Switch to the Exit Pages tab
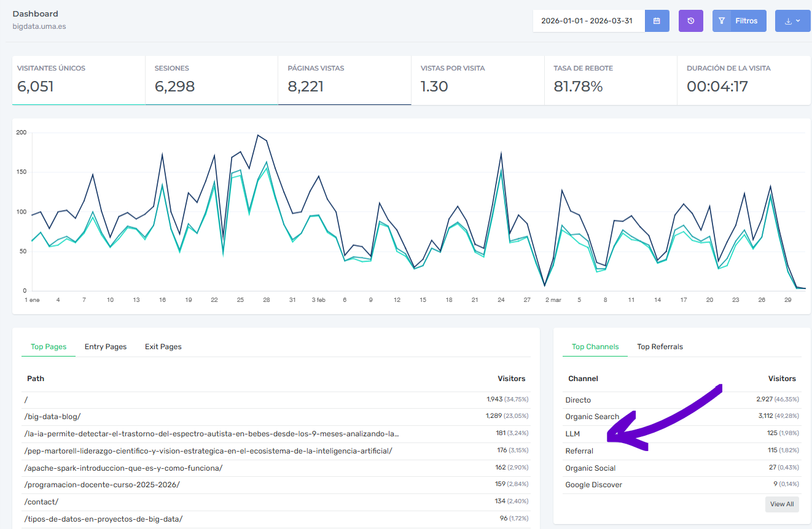Viewport: 812px width, 529px height. coord(163,347)
